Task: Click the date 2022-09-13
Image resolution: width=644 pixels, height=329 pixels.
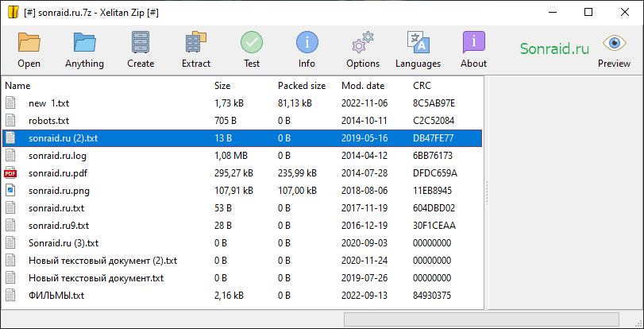Action: (364, 296)
